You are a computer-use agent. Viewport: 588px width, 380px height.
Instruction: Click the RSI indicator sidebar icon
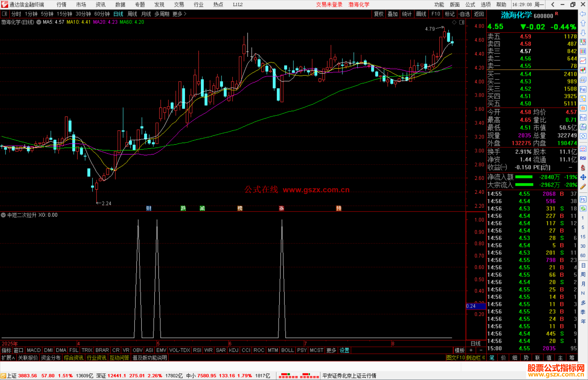(583, 158)
